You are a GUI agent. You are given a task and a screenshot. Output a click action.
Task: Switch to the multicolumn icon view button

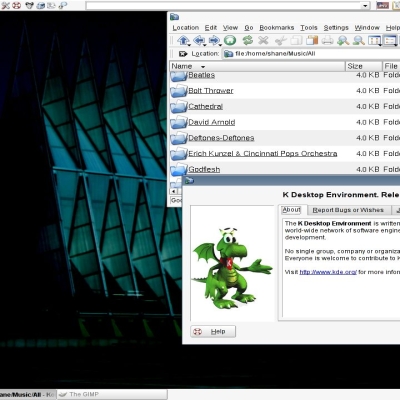(x=374, y=41)
